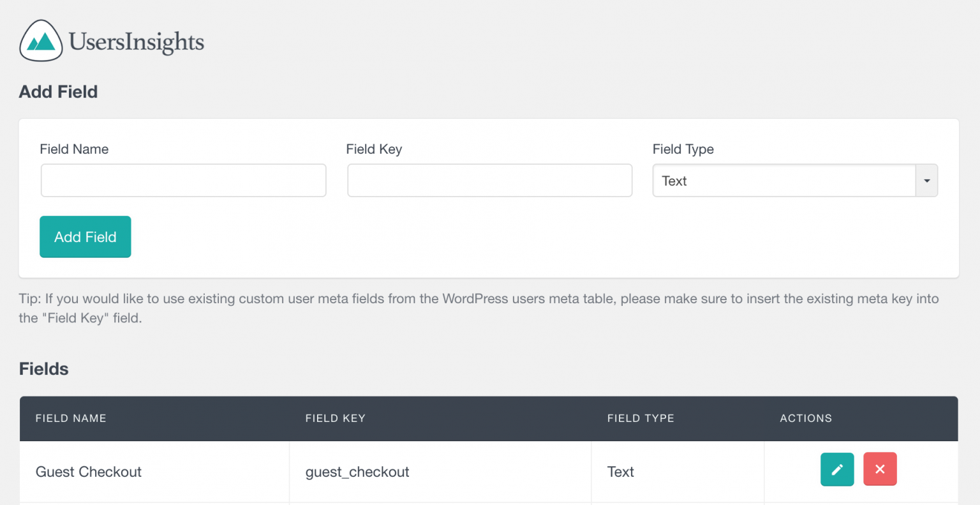Viewport: 980px width, 505px height.
Task: Click the Field Key input box
Action: (x=489, y=181)
